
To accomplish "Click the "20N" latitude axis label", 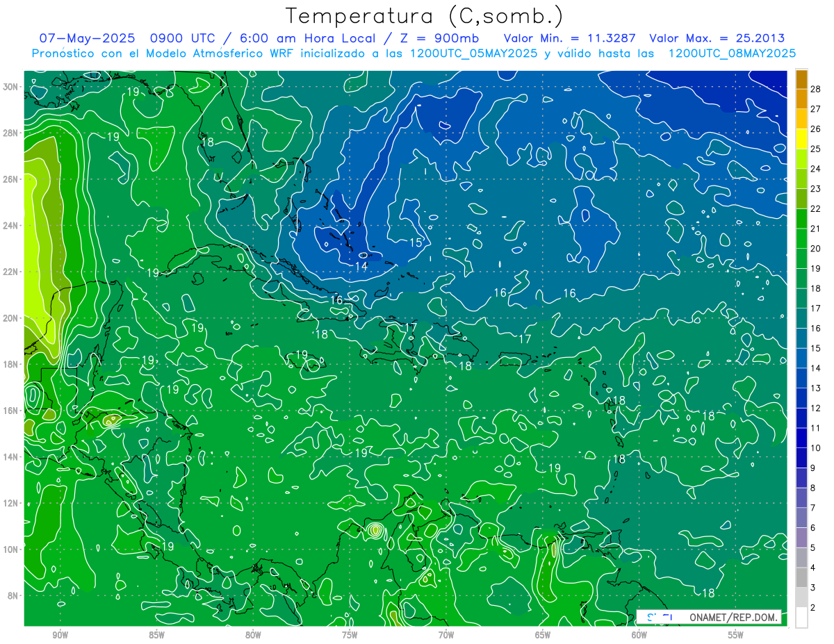I will point(11,317).
